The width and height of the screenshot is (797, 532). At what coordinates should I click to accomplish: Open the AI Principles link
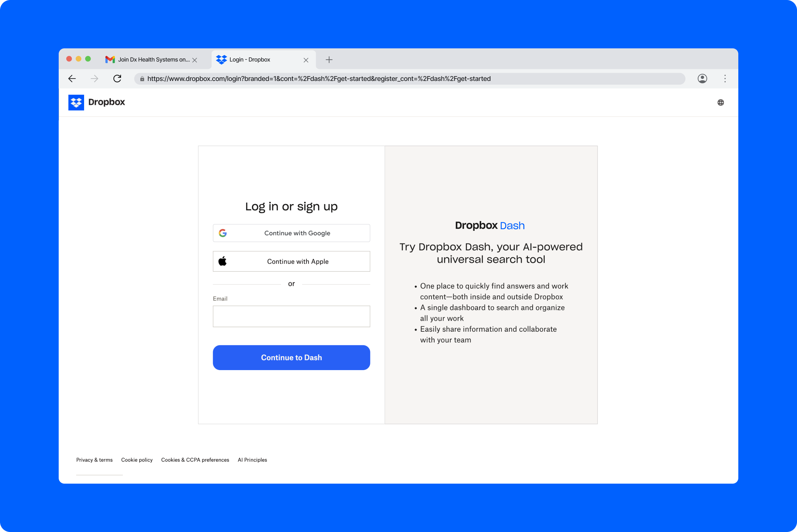[x=252, y=460]
